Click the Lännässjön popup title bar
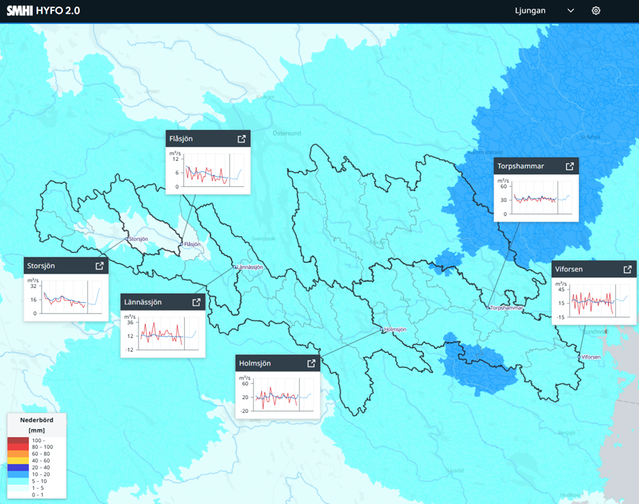This screenshot has height=504, width=639. tap(163, 302)
